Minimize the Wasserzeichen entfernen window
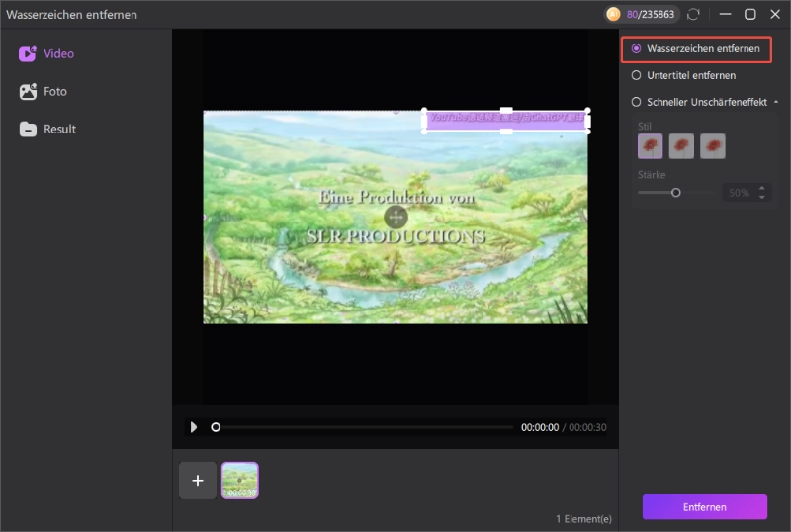Screen dimensions: 791x532 coord(725,14)
